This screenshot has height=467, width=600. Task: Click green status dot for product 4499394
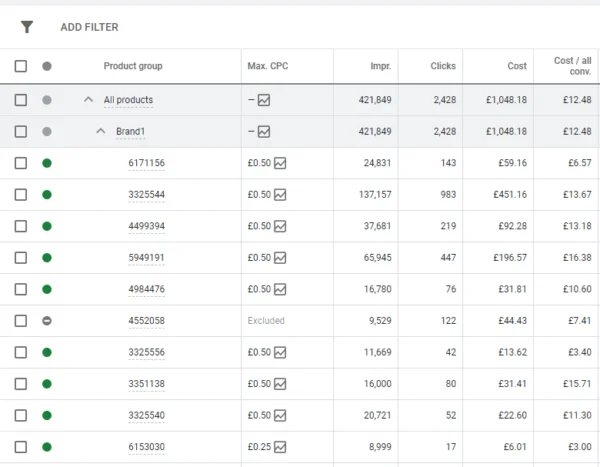(x=47, y=226)
